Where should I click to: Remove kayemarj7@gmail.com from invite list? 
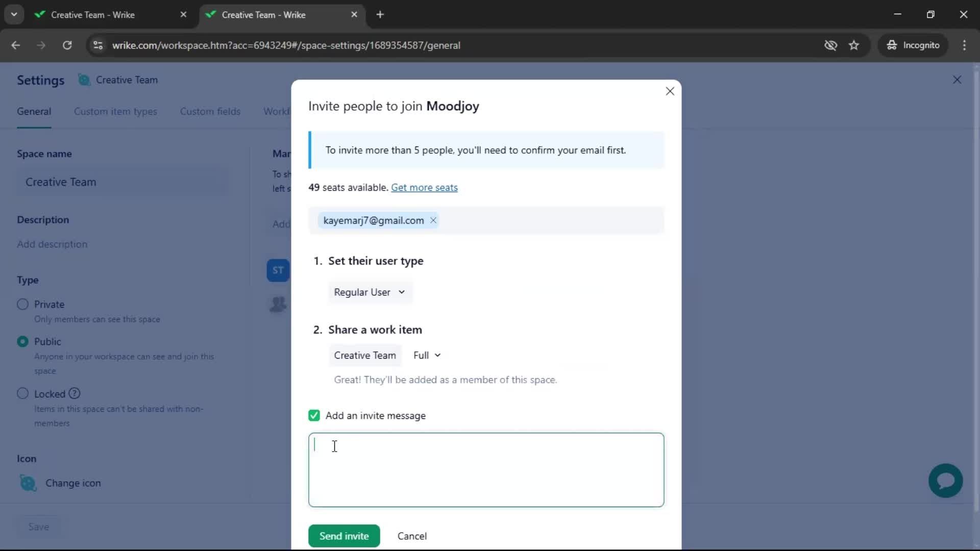[x=433, y=220]
